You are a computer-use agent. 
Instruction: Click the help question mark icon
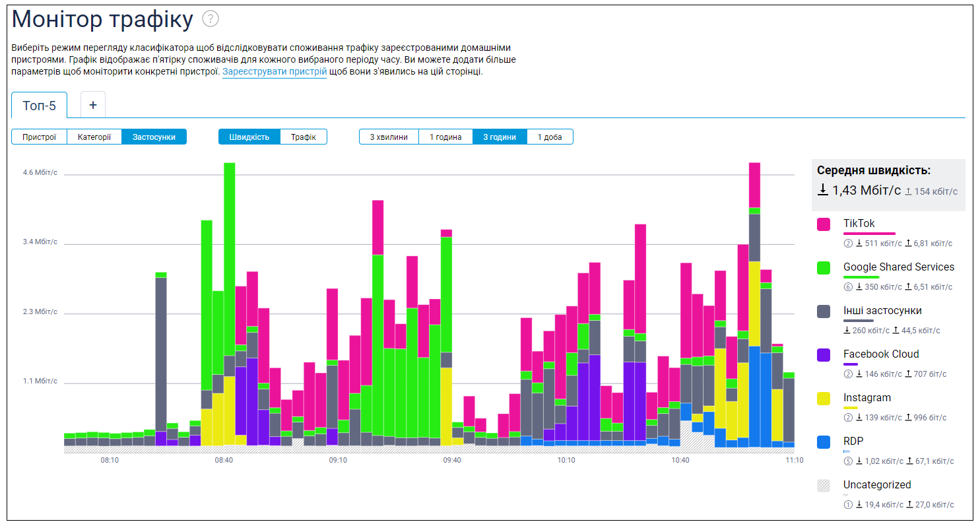(211, 20)
